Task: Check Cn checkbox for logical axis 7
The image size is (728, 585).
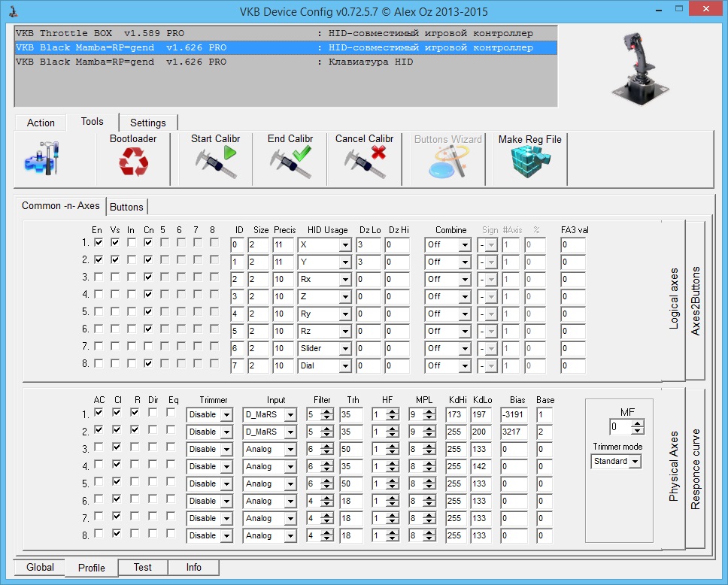Action: tap(148, 346)
